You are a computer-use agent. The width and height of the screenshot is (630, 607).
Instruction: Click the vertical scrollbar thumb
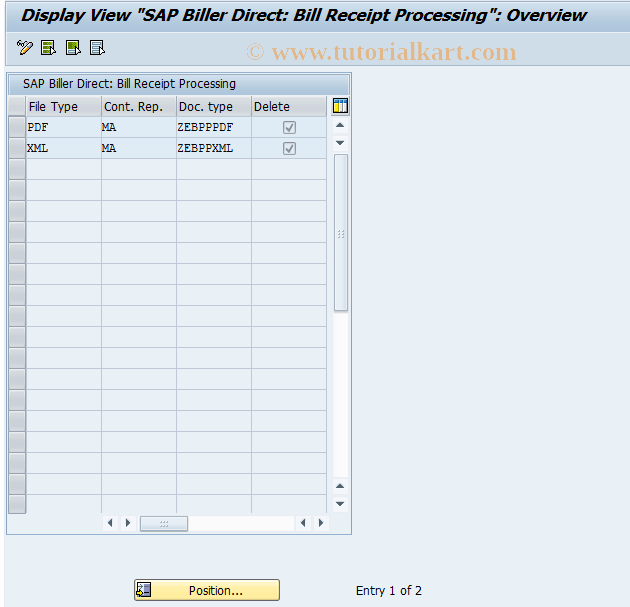pos(341,233)
